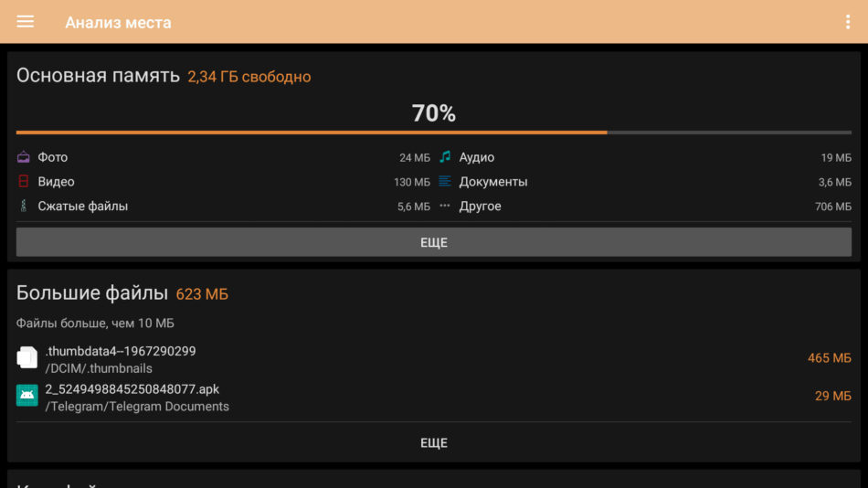
Task: Tap the Фото category icon
Action: pyautogui.click(x=23, y=157)
